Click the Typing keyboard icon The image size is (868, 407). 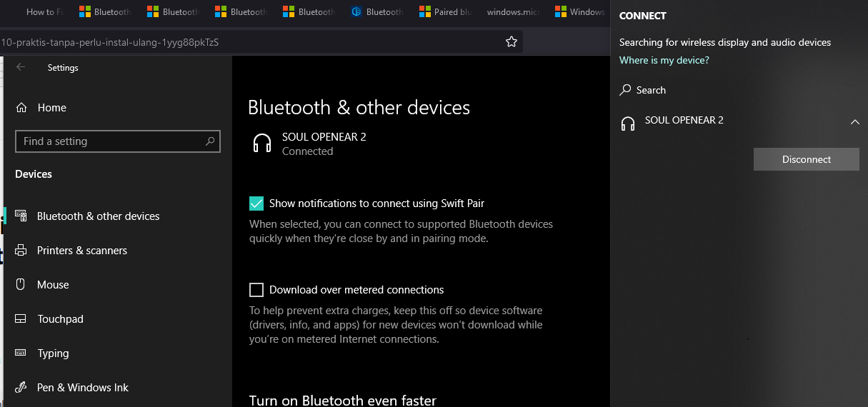(x=21, y=353)
